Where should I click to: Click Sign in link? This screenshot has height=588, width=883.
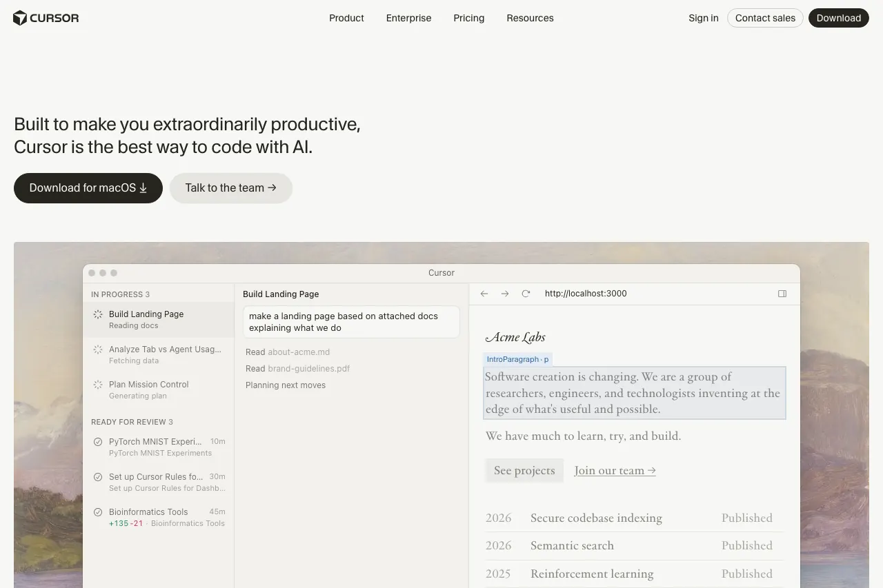click(703, 18)
